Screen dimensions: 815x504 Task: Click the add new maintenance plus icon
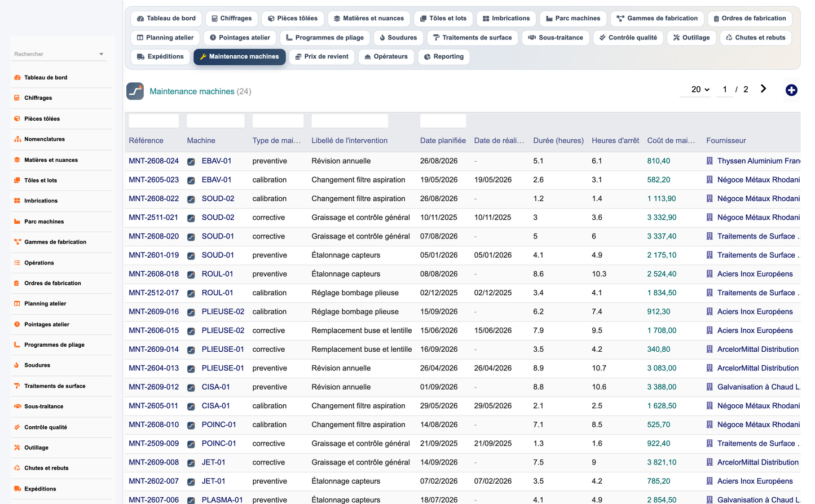pos(791,90)
